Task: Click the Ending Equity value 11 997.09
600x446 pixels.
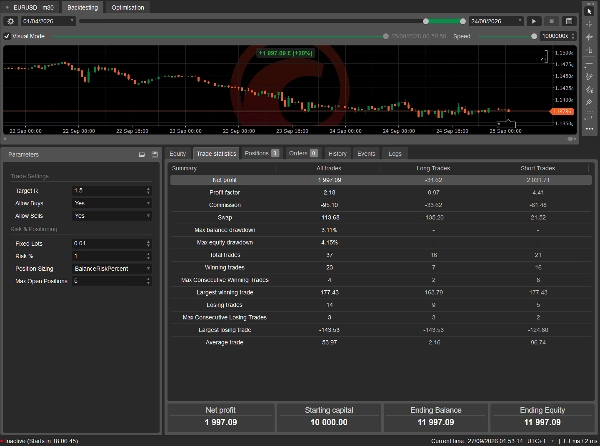Action: point(542,422)
